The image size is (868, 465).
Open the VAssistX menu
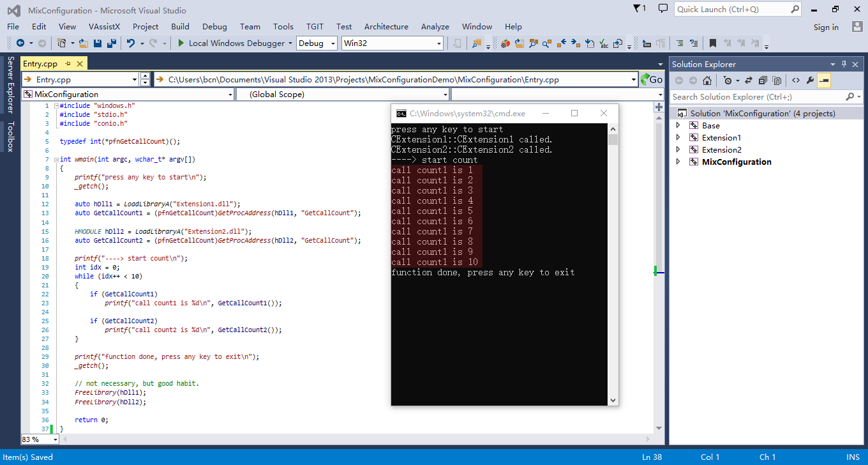tap(105, 27)
